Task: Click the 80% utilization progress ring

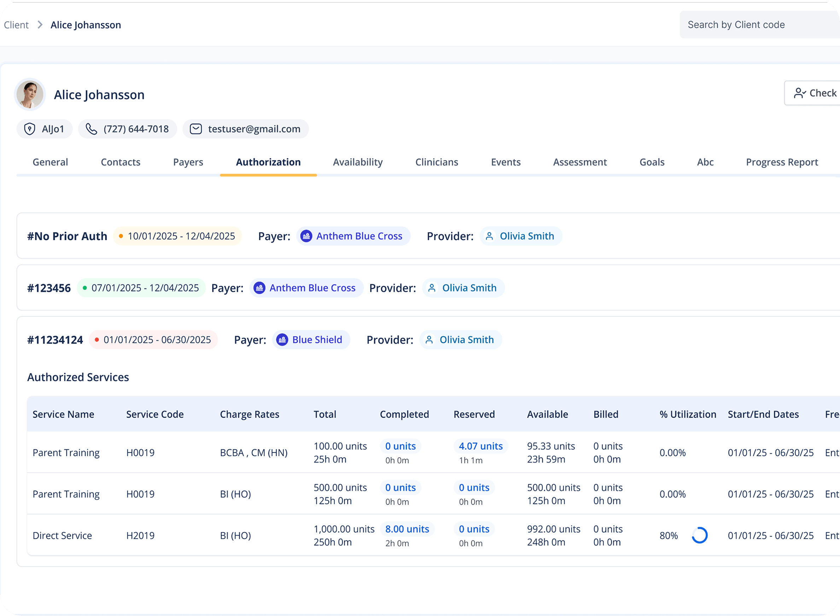Action: [699, 535]
